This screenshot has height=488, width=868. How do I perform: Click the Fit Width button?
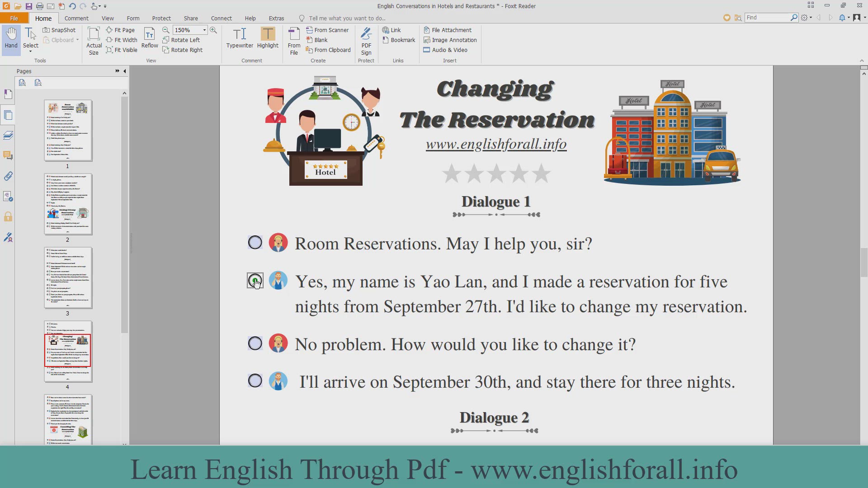pos(122,40)
